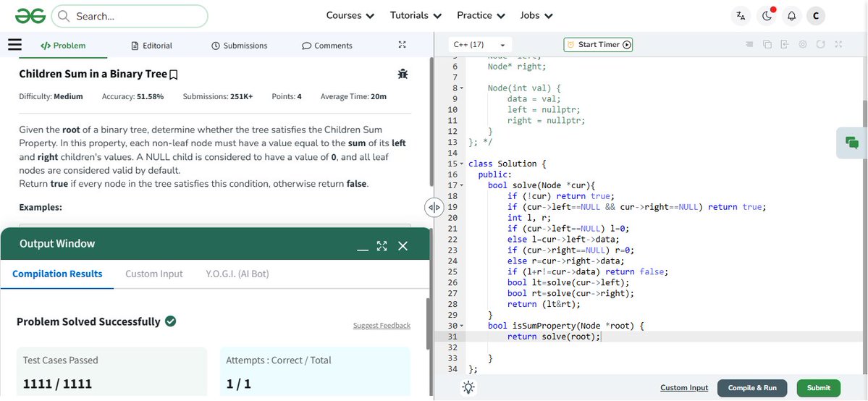Click 'Test Cases Passed' label
The image size is (868, 401).
pyautogui.click(x=60, y=360)
